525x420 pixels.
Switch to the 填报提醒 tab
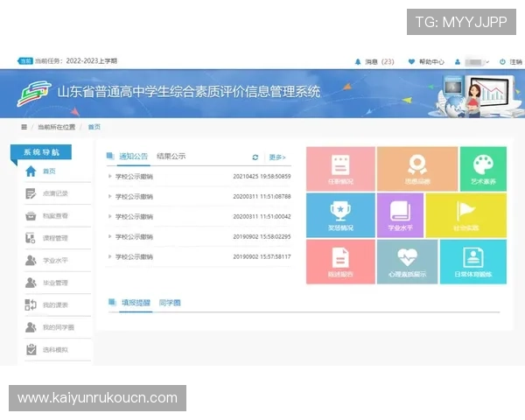(136, 303)
